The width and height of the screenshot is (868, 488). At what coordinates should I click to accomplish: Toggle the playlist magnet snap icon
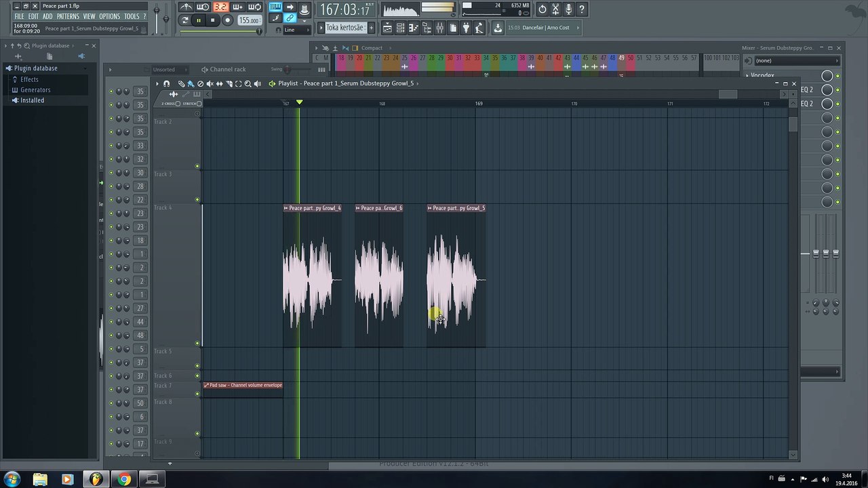point(166,83)
